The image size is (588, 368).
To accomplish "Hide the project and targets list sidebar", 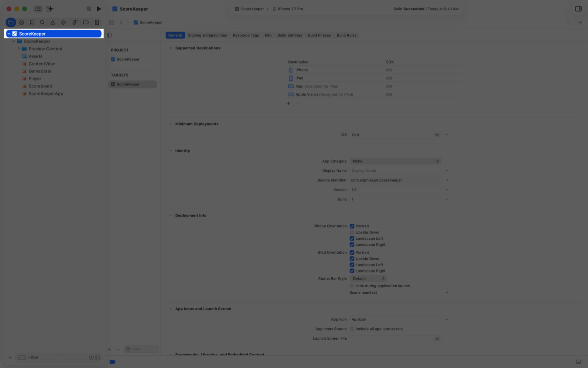I will click(x=109, y=35).
